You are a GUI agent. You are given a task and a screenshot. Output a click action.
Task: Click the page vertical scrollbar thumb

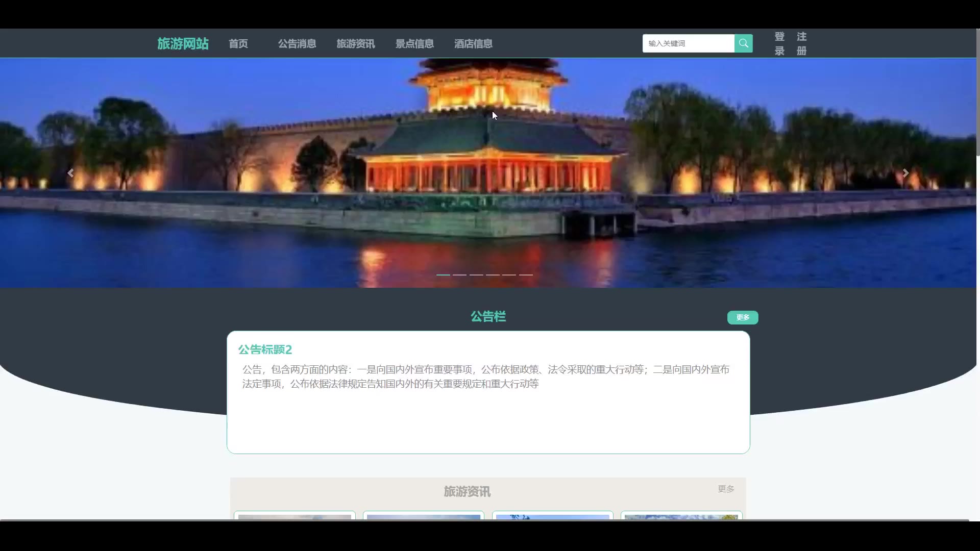pyautogui.click(x=978, y=92)
